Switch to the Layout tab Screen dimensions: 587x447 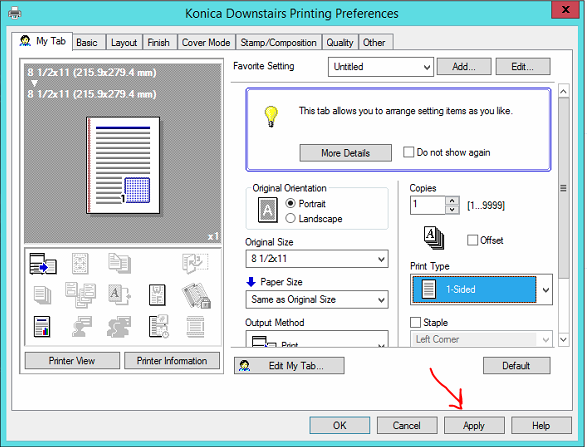(x=124, y=42)
